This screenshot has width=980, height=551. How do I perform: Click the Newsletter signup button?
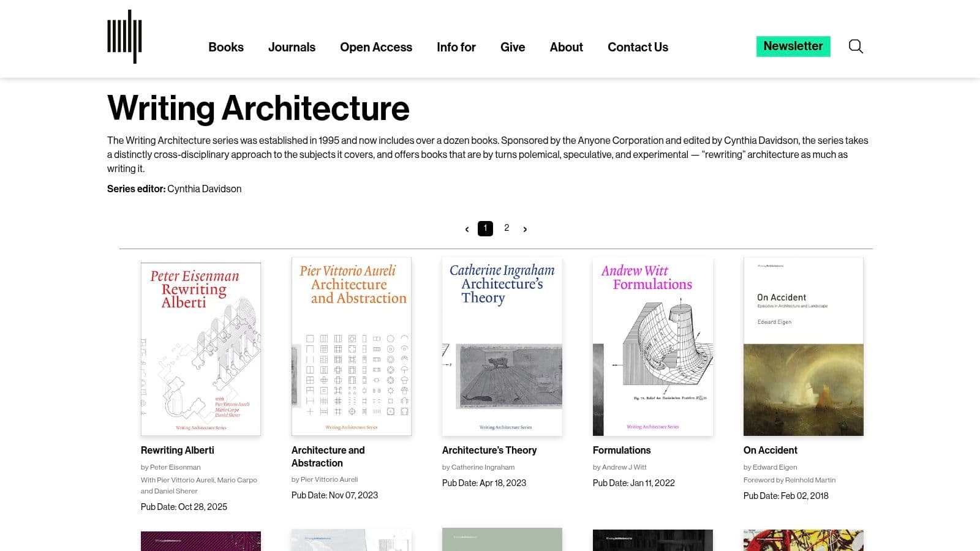(x=793, y=46)
